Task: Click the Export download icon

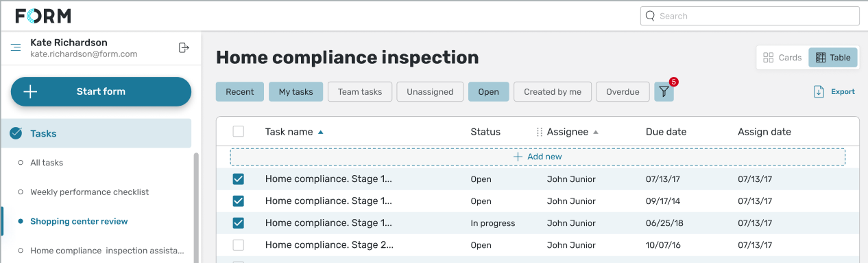Action: tap(819, 91)
